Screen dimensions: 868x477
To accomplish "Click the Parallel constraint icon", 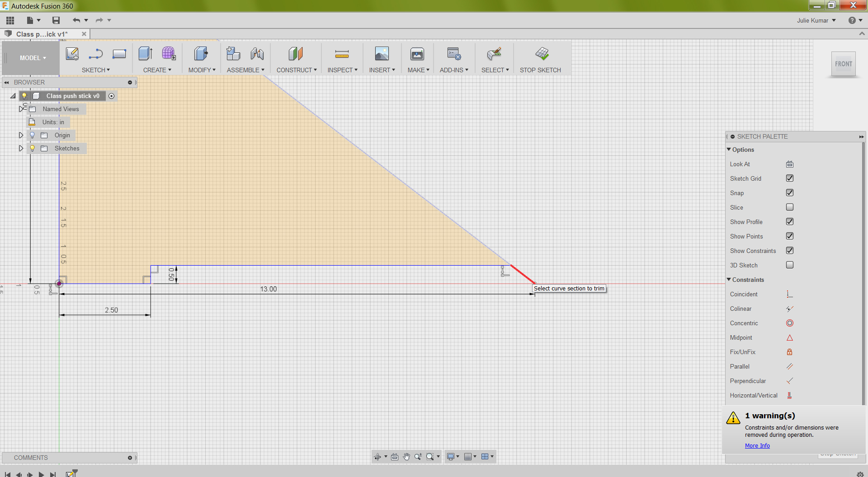I will tap(790, 366).
